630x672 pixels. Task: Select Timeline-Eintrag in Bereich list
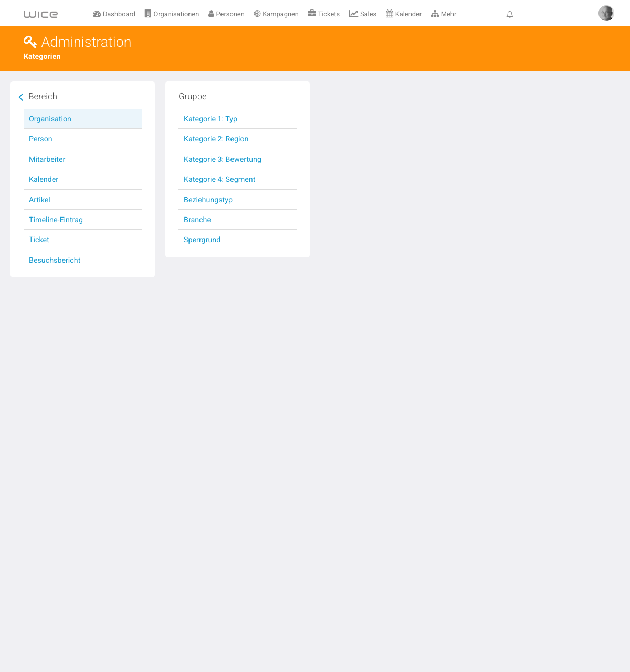click(82, 220)
